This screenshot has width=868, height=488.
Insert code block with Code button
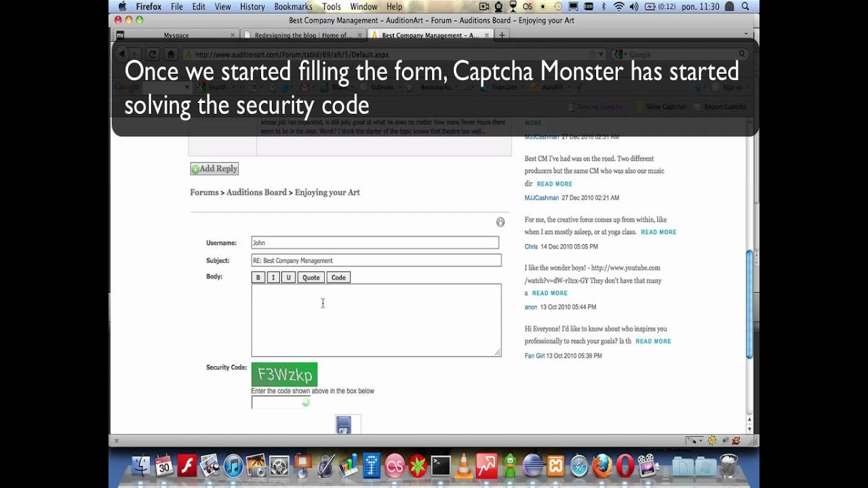338,277
